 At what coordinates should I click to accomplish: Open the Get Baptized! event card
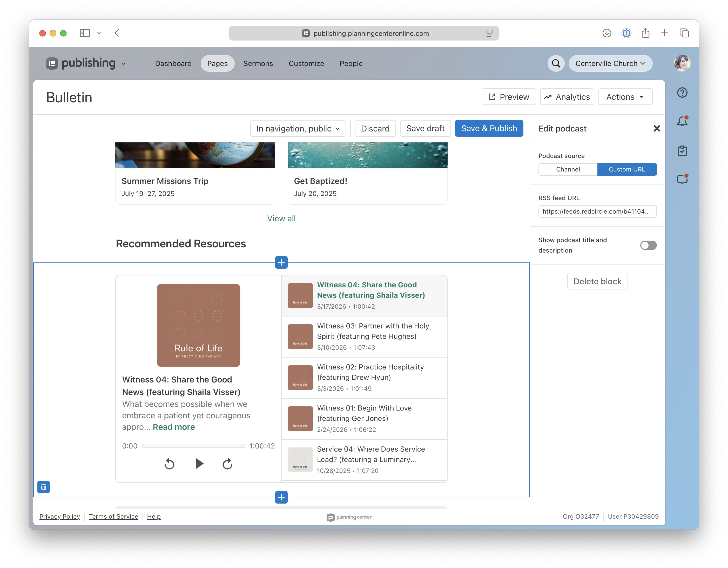367,173
